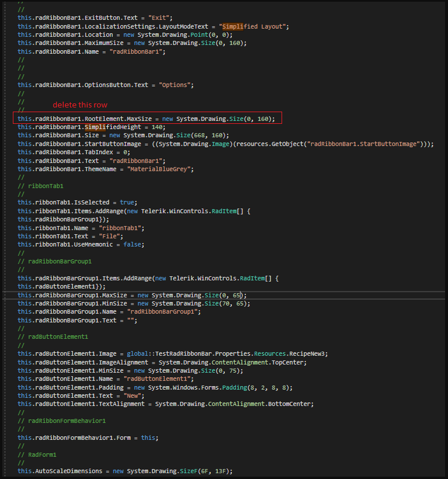Viewport: 448px width, 479px height.
Task: Click the "Simplified Layout" string literal
Action: pos(254,26)
